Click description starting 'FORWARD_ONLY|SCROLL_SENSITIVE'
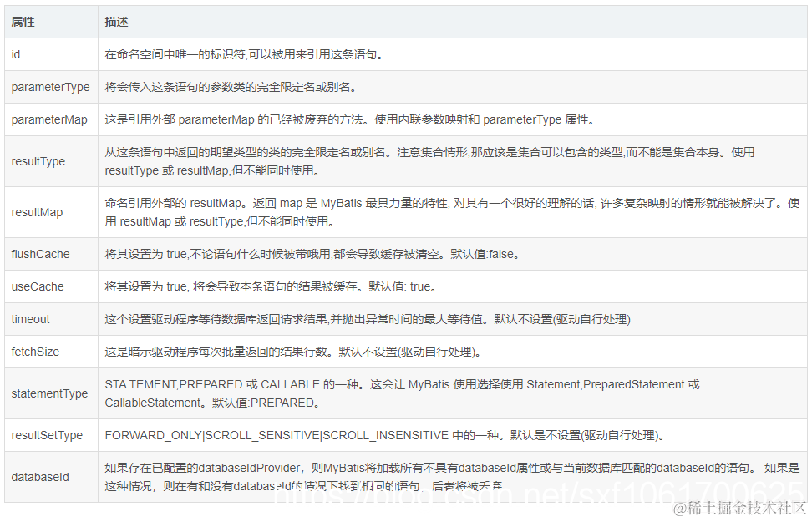The width and height of the screenshot is (812, 522). (x=385, y=435)
